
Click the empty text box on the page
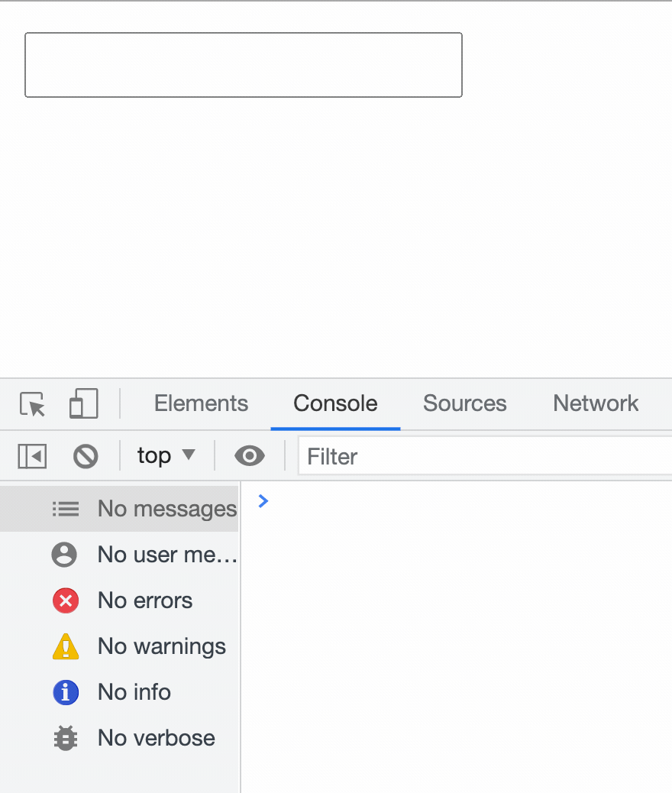click(243, 65)
